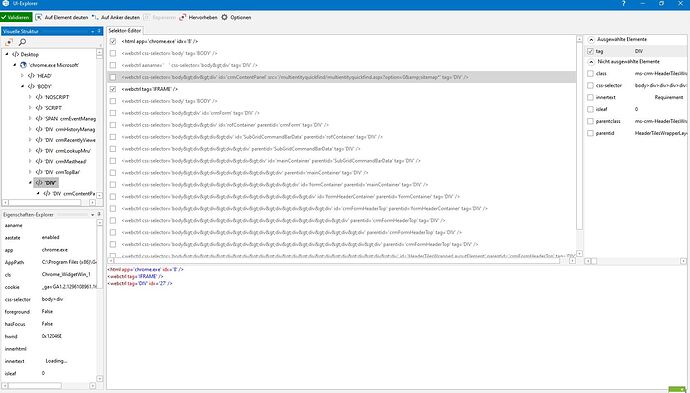Image resolution: width=690 pixels, height=393 pixels.
Task: Uncheck the webctrl tag='IFRAME' row
Action: (x=113, y=89)
